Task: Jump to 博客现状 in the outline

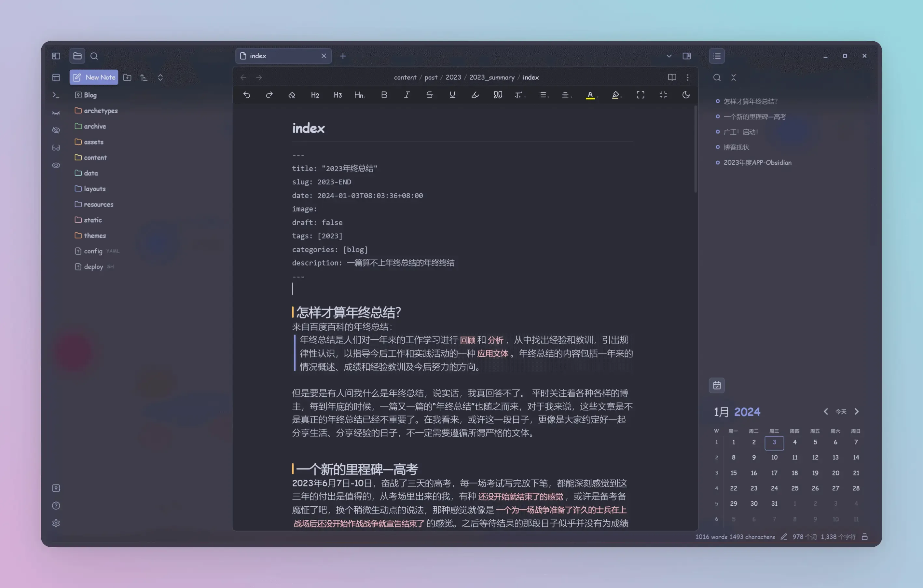Action: click(736, 147)
